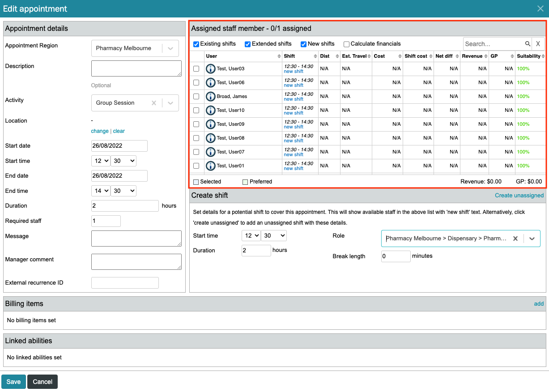Uncheck Existing shifts filter
Viewport: 549px width, 392px height.
pyautogui.click(x=196, y=44)
